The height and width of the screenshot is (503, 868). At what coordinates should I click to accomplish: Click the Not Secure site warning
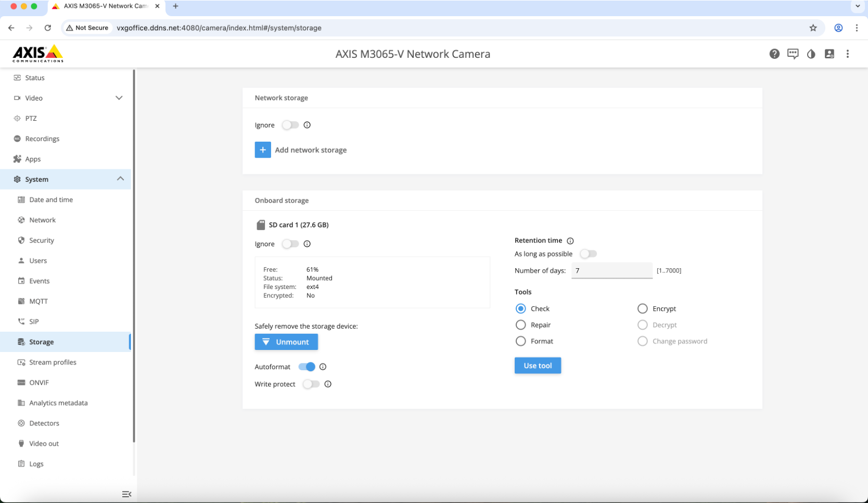pos(87,28)
